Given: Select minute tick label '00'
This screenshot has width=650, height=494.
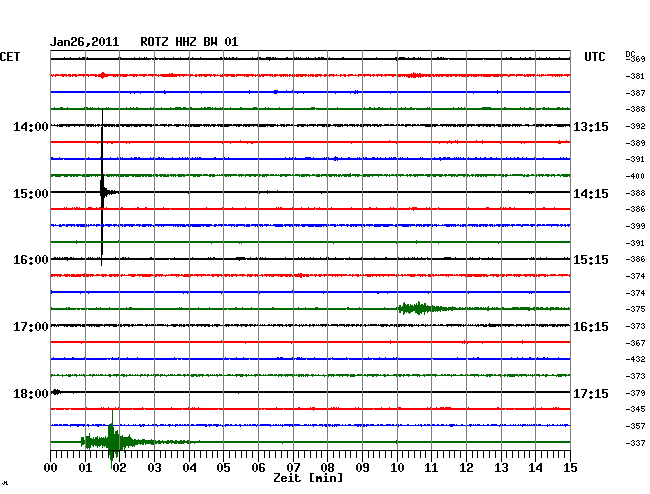Looking at the screenshot, I should 51,467.
